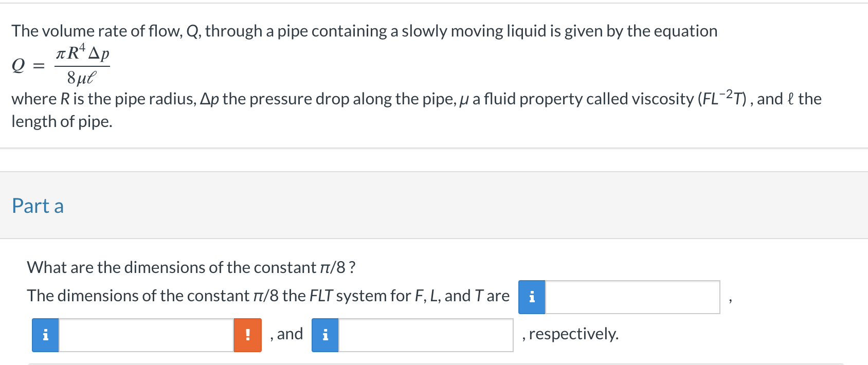Screen dimensions: 868x365
Task: Click the blue i icon on the top answer row
Action: pyautogui.click(x=533, y=297)
